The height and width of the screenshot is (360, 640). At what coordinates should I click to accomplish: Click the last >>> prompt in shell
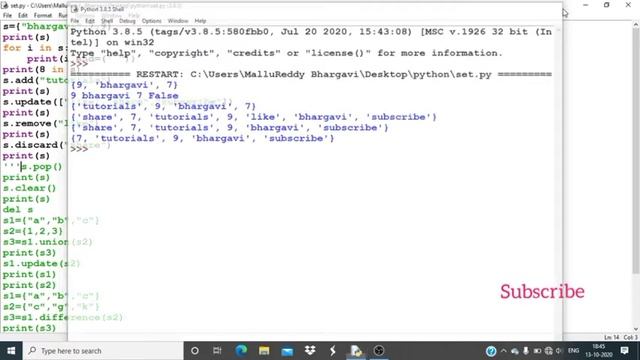[x=79, y=149]
